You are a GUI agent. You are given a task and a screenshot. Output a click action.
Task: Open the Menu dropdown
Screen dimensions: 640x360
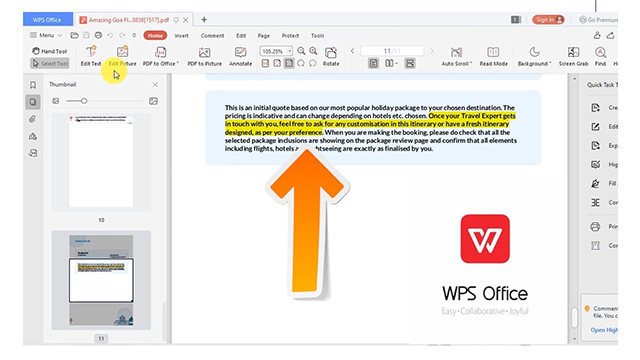(x=46, y=36)
